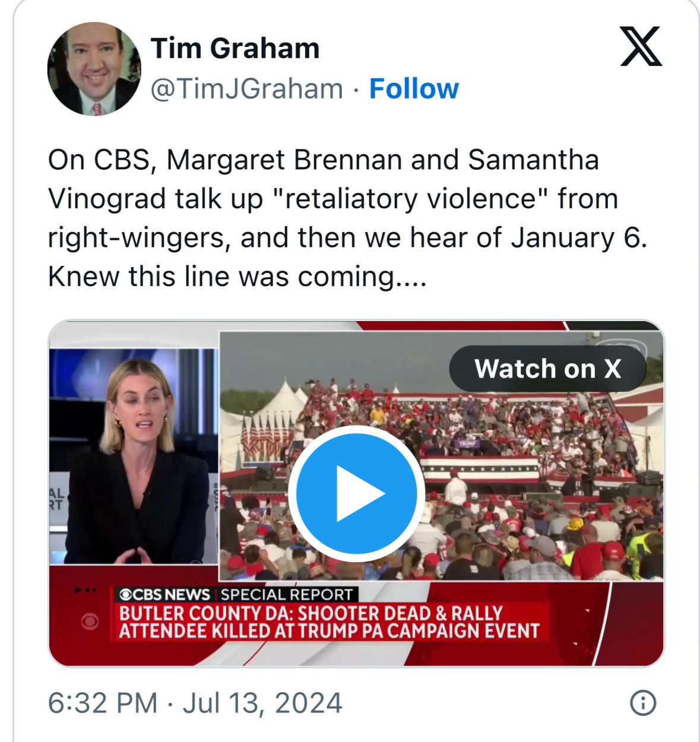This screenshot has width=700, height=742.
Task: Open Tim Graham's profile picture
Action: (94, 69)
